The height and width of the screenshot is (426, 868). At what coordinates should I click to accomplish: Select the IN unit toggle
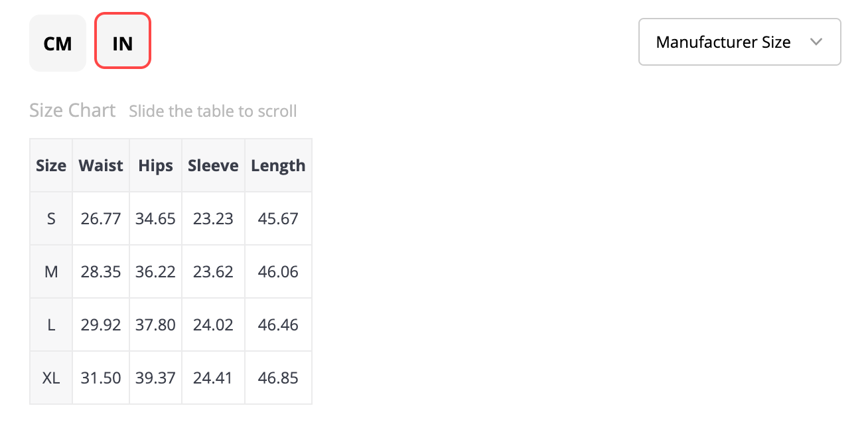click(123, 44)
